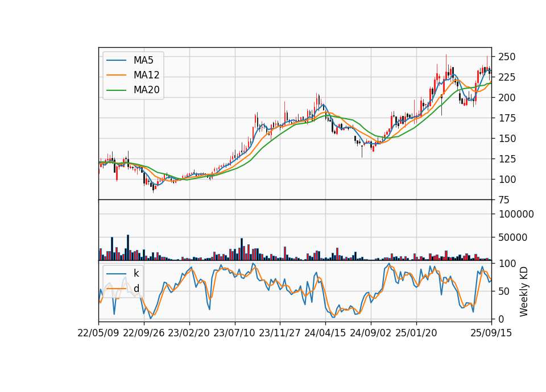Click the 225 price axis tick label
Image resolution: width=546 pixels, height=392 pixels.
tap(507, 77)
